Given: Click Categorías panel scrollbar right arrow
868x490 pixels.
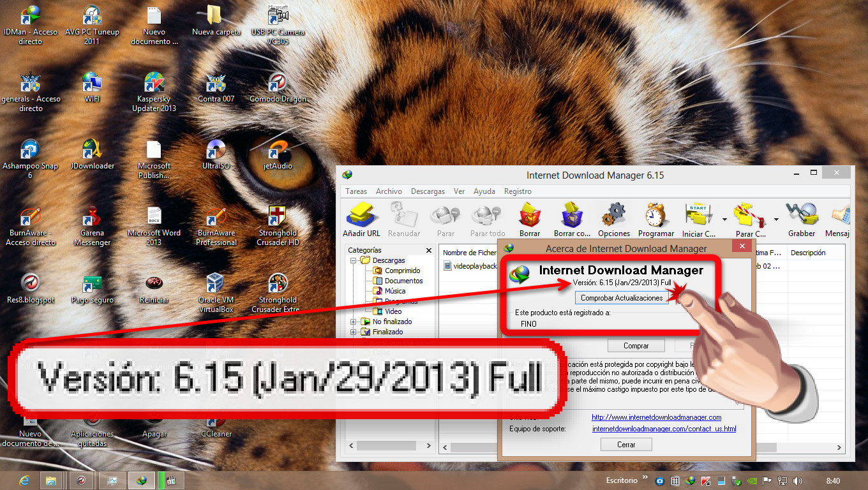Looking at the screenshot, I should click(x=430, y=446).
